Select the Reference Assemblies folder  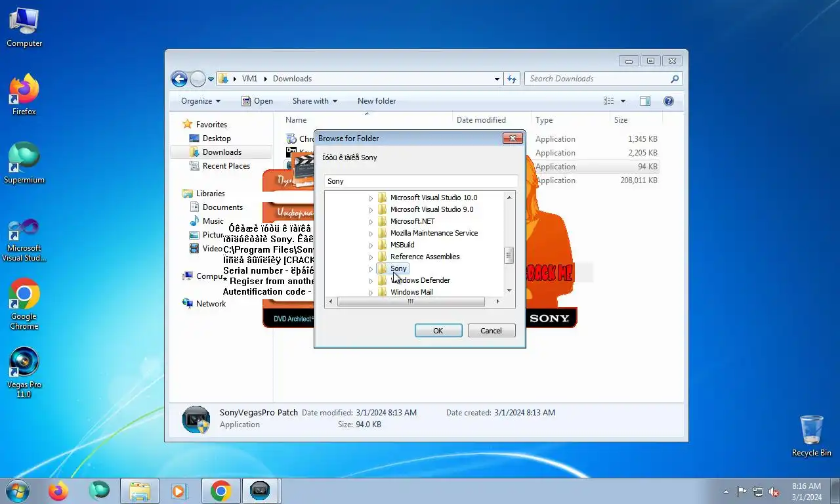coord(425,257)
